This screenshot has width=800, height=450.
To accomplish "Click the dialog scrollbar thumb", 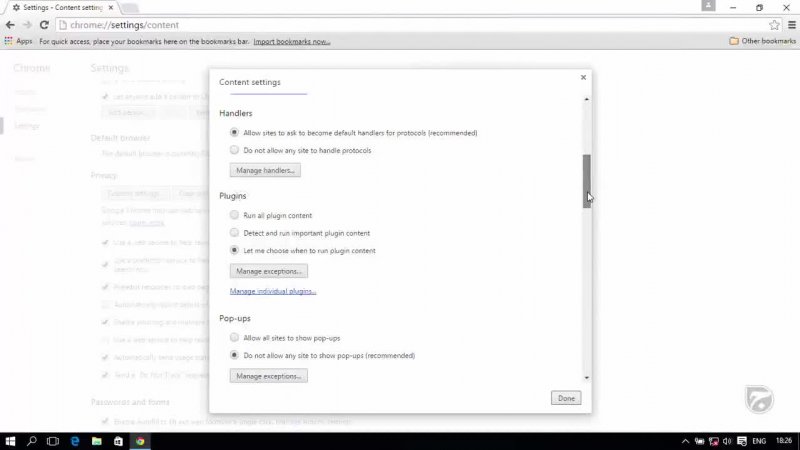I will pos(587,181).
